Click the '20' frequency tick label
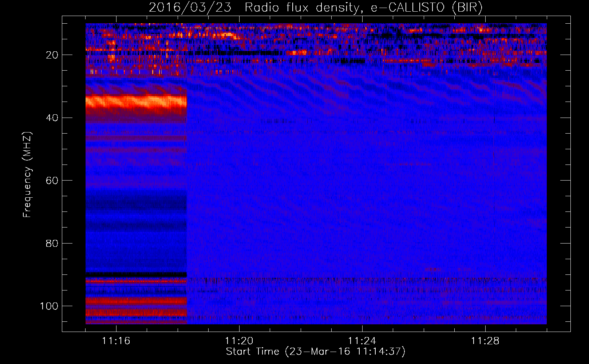 coord(52,55)
